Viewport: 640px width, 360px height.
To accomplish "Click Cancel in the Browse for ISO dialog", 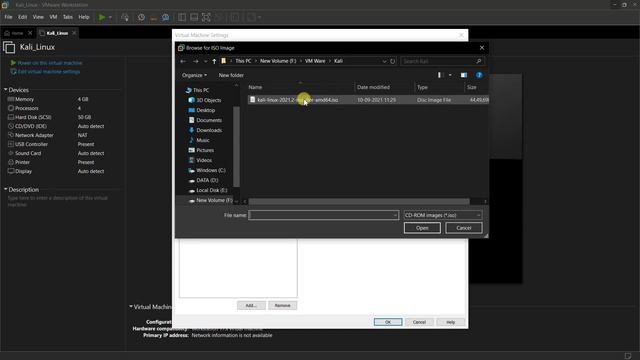I will tap(464, 228).
